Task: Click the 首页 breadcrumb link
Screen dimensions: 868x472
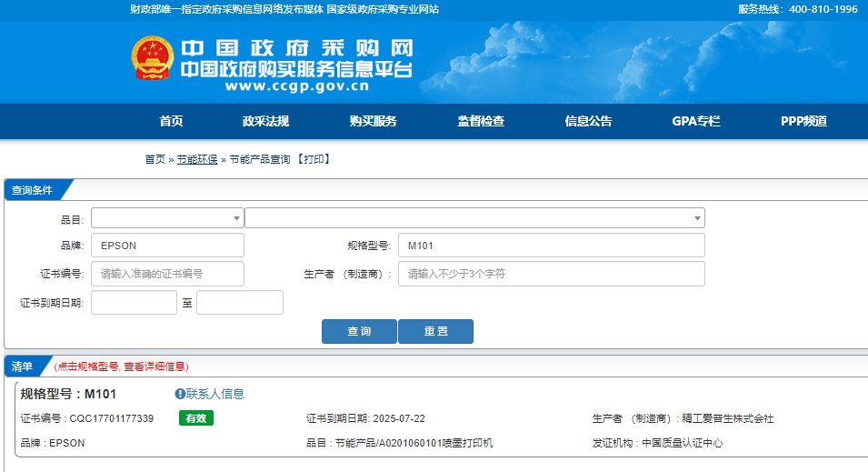Action: (155, 159)
